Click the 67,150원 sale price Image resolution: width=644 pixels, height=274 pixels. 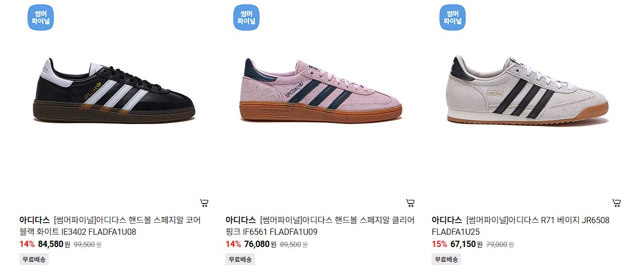pos(467,244)
